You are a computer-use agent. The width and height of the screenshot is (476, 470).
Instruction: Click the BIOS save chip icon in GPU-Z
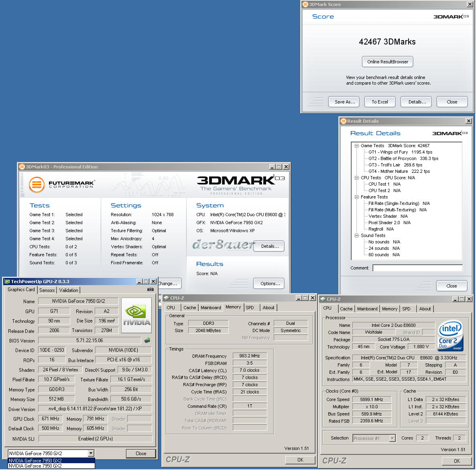[147, 340]
